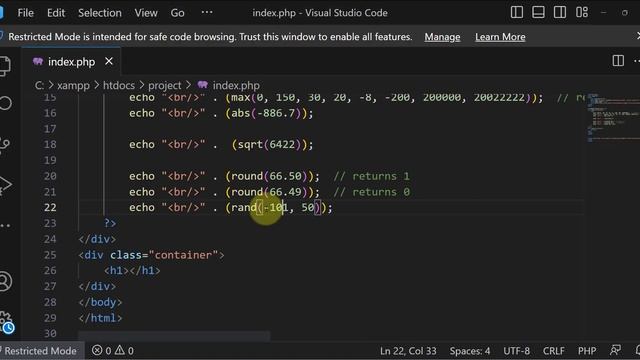Screen dimensions: 640x360
Task: Click line number 25 in gutter
Action: coord(50,255)
